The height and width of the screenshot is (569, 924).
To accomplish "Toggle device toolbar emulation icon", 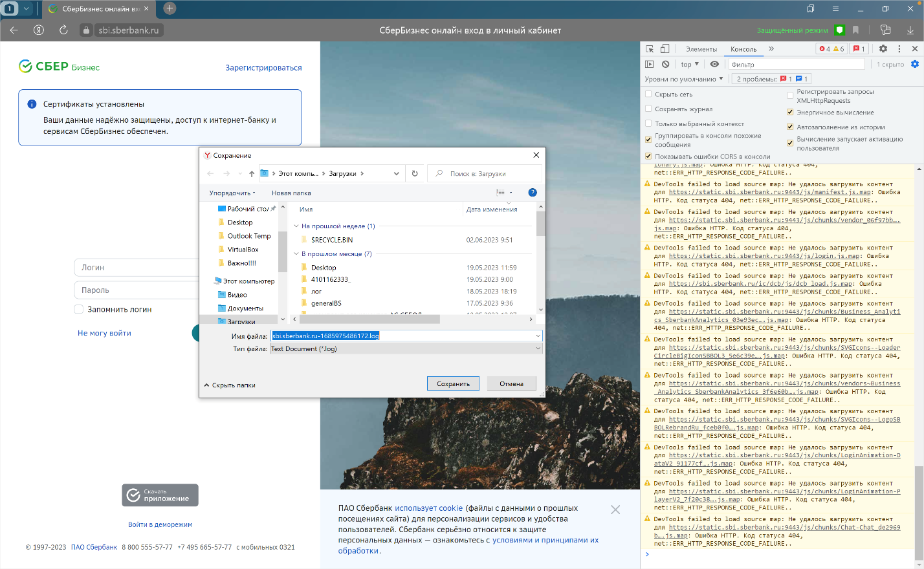I will 665,49.
